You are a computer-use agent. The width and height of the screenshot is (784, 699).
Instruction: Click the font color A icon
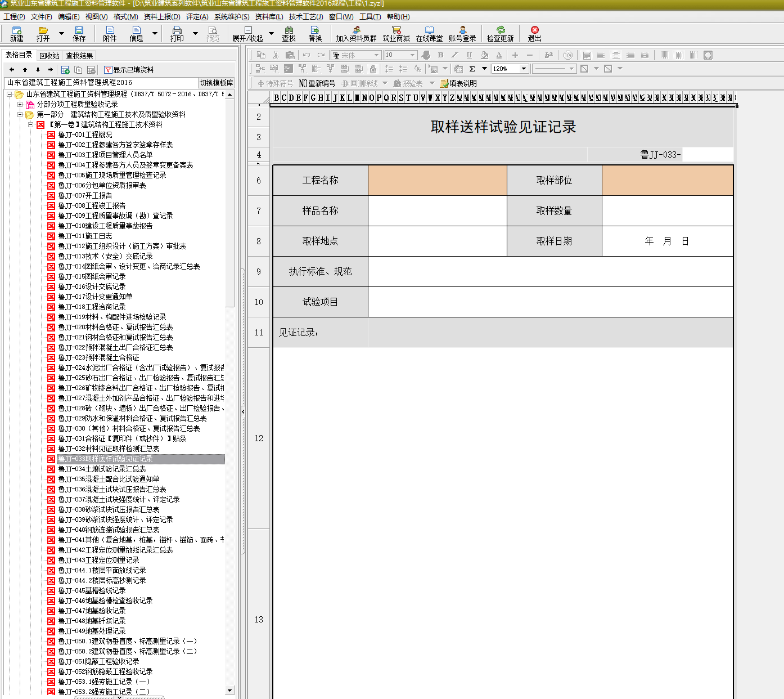coord(499,55)
